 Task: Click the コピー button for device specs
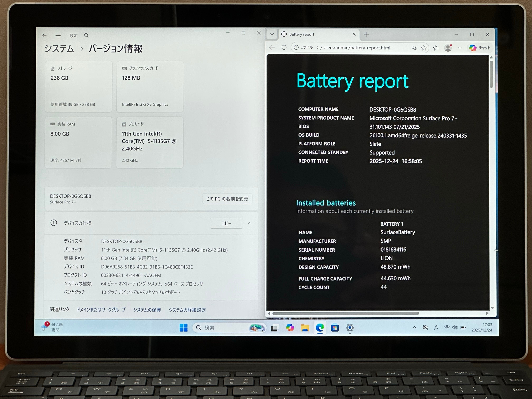[x=226, y=223]
